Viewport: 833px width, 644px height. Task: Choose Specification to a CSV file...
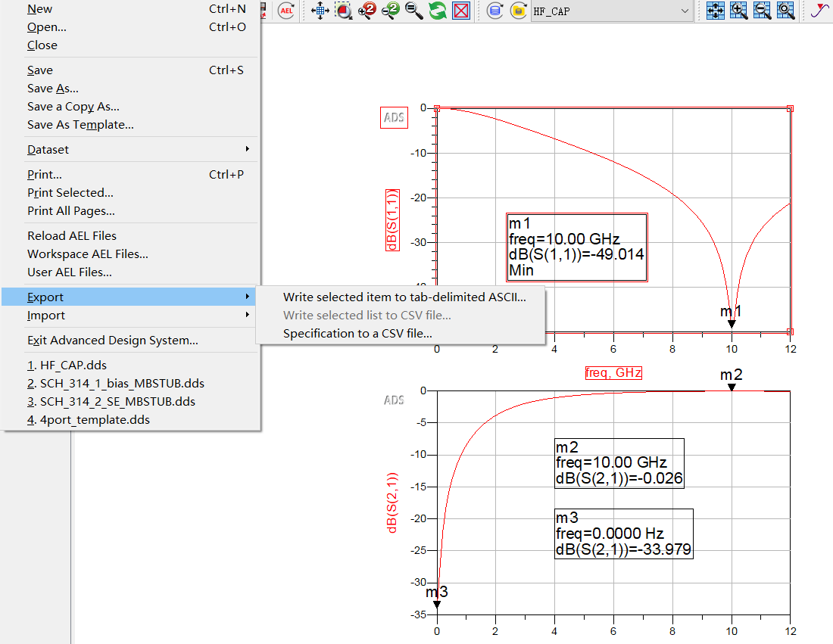[x=401, y=333]
